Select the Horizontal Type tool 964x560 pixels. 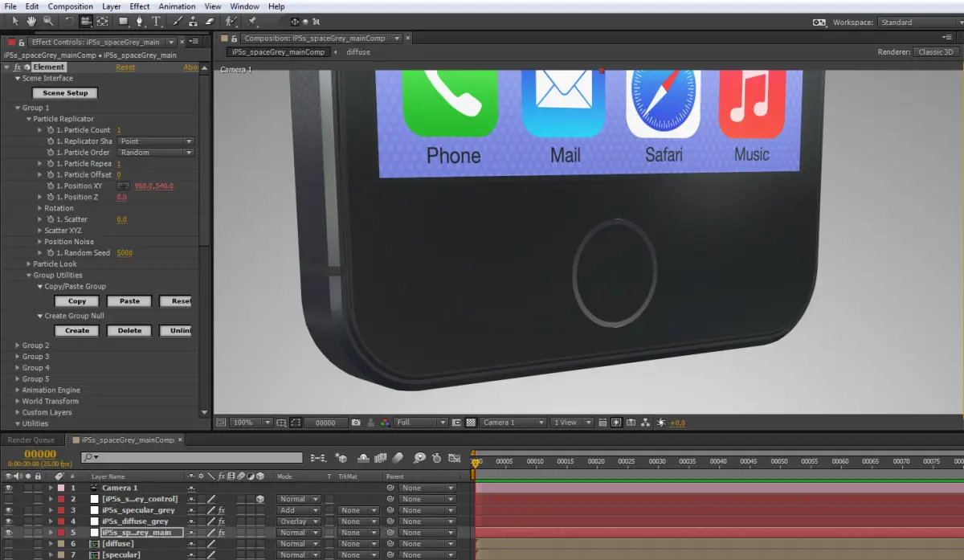click(157, 21)
